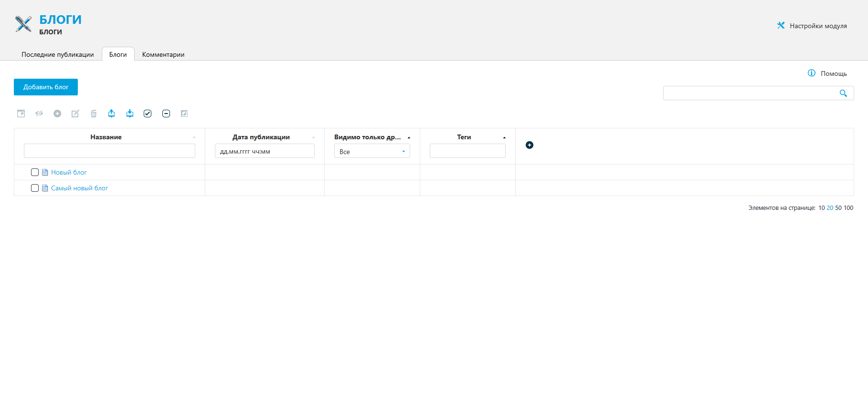Open the Комментарии tab

point(163,54)
